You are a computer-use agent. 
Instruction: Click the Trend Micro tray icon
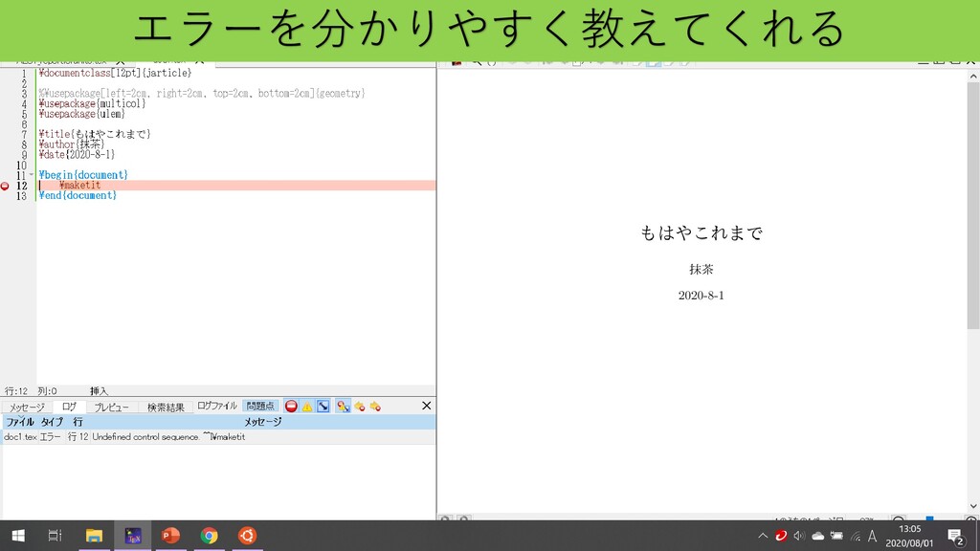pos(781,536)
